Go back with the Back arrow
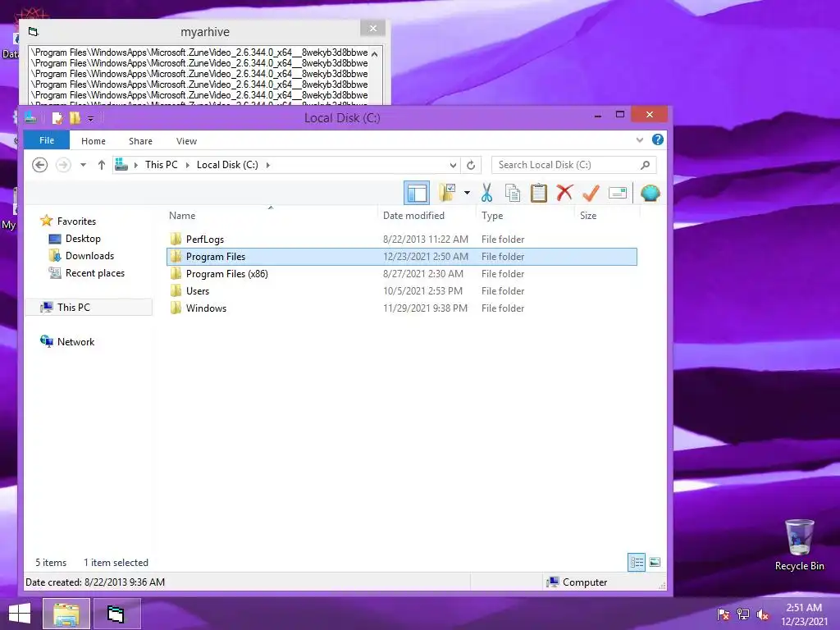The height and width of the screenshot is (630, 840). [39, 164]
